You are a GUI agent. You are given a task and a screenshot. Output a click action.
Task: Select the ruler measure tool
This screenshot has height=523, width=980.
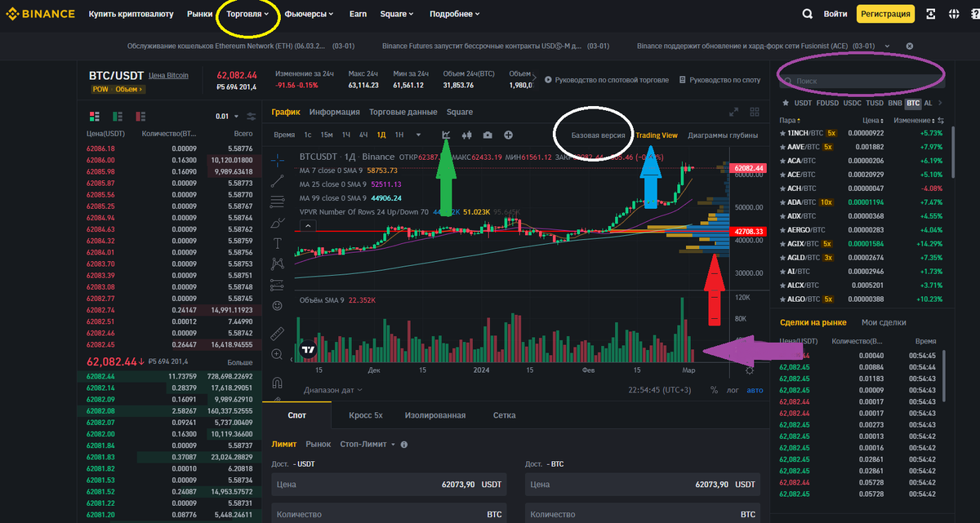[278, 333]
